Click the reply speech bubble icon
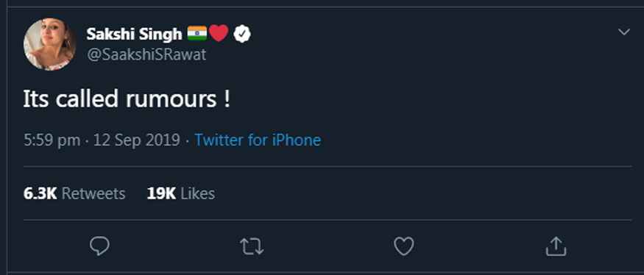 [x=99, y=246]
